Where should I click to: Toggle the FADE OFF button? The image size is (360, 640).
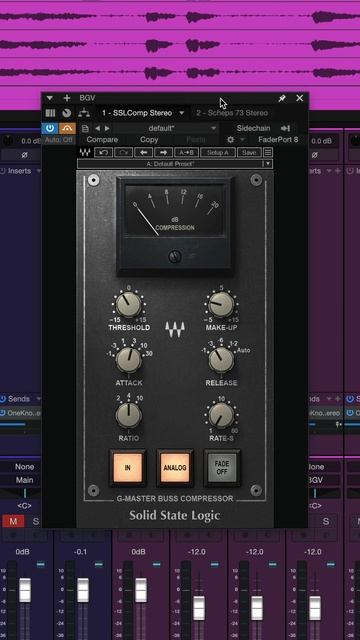(222, 468)
